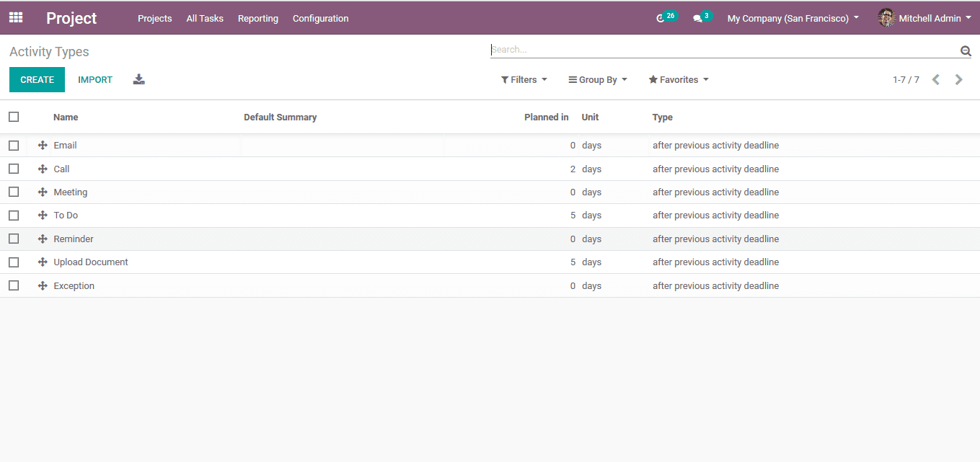
Task: Open the To Do activity type
Action: pos(66,216)
